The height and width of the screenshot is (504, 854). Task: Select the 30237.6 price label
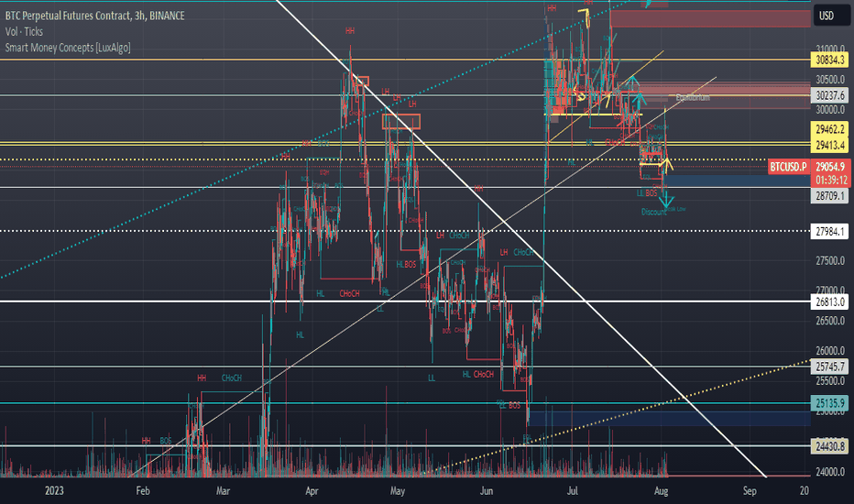click(x=830, y=95)
